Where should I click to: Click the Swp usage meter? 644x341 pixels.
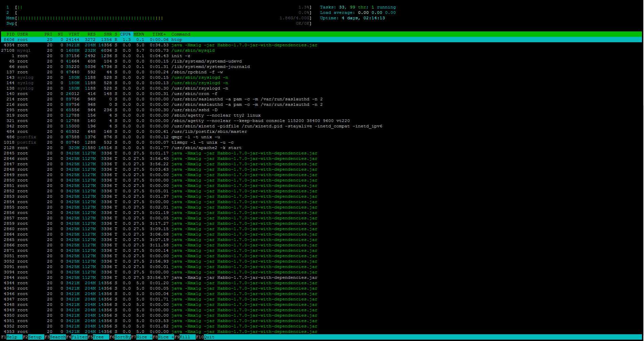[159, 23]
